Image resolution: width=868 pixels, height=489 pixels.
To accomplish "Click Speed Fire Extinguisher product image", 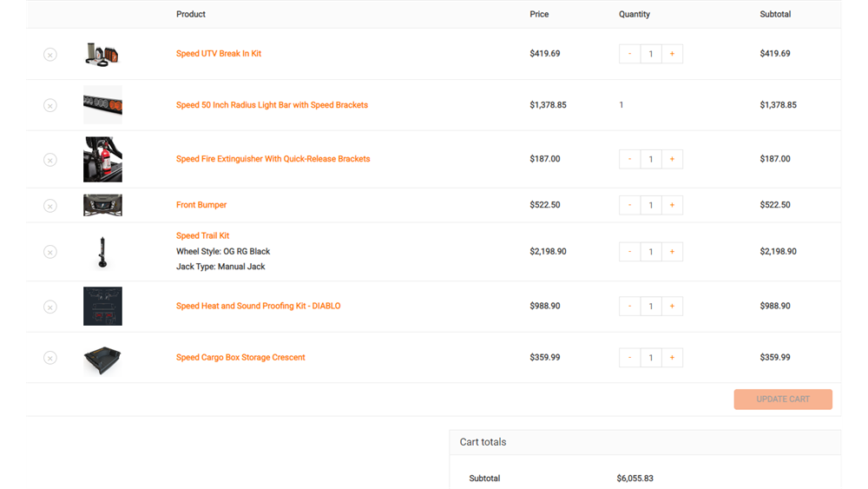I will (x=102, y=160).
